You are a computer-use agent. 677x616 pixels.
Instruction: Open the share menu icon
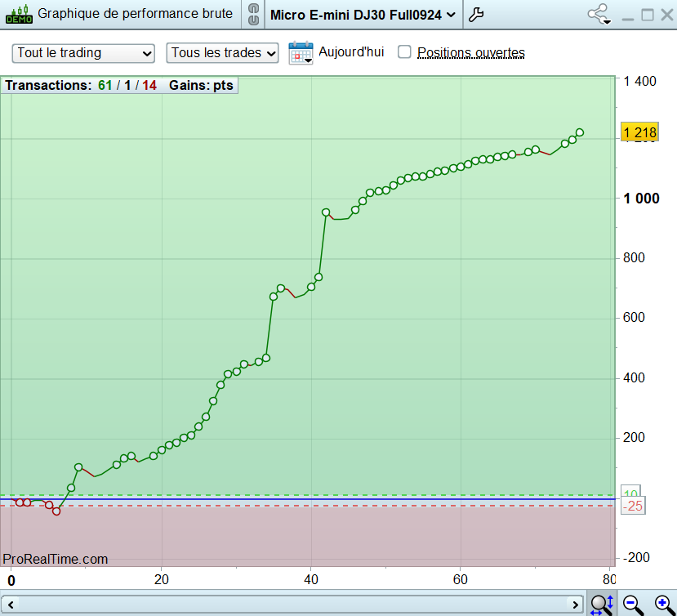click(x=599, y=14)
